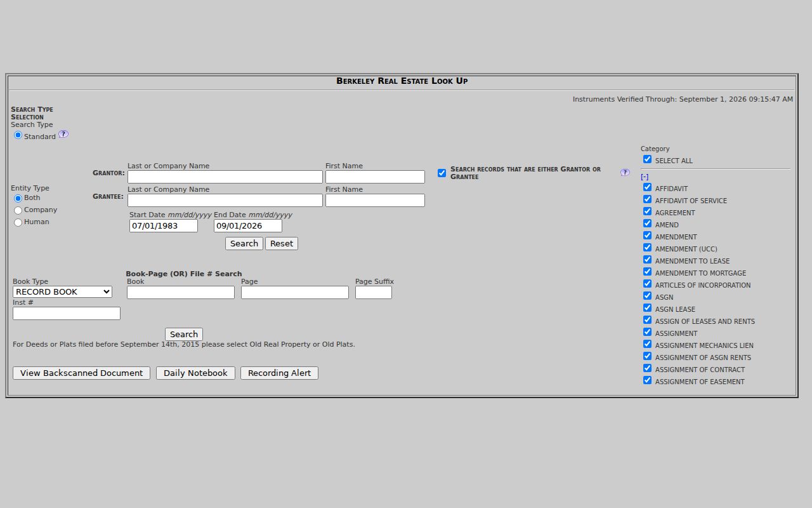Uncheck the ASSIGN OF LEASES AND RENTS category
The width and height of the screenshot is (812, 508).
pos(647,320)
